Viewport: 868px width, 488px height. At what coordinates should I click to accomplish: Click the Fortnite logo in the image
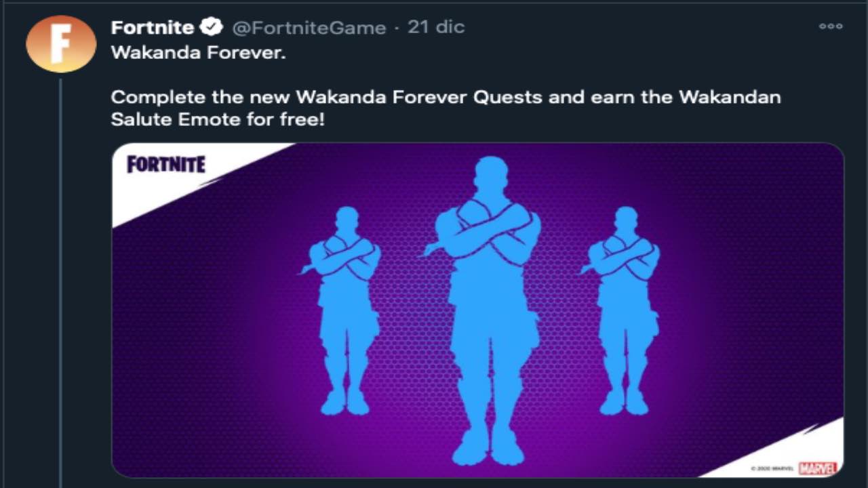click(166, 165)
